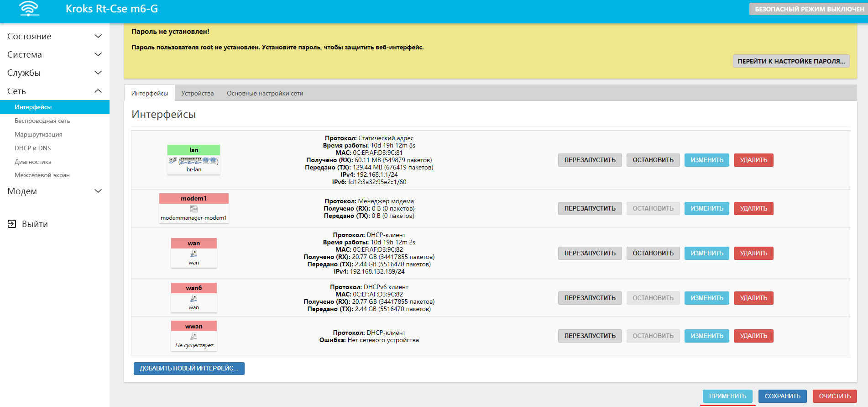Click the logout icon beside Выйти
Screen dimensions: 868x407
[x=12, y=224]
